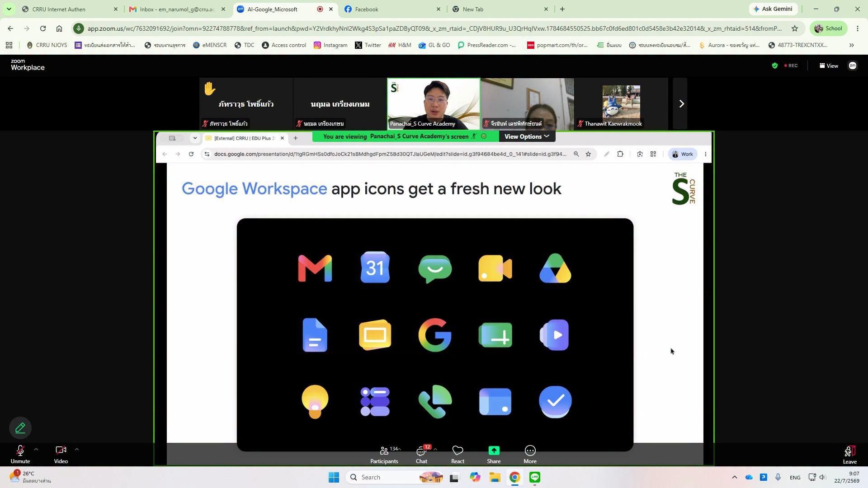The image size is (868, 488).
Task: Switch to the Facebook tab
Action: (392, 9)
